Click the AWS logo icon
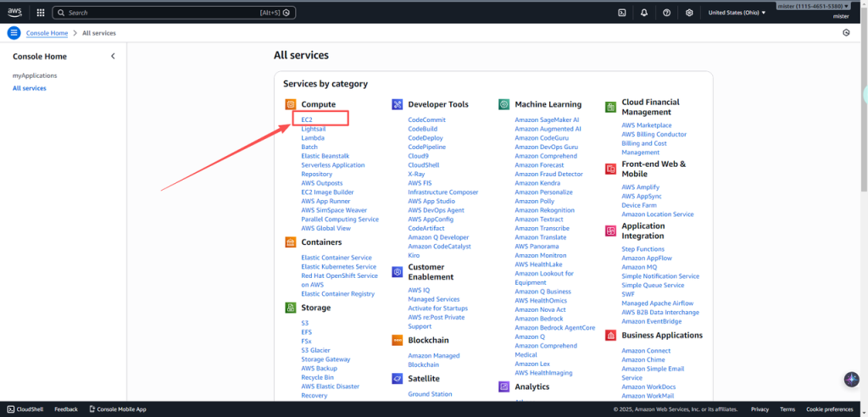 [x=14, y=12]
